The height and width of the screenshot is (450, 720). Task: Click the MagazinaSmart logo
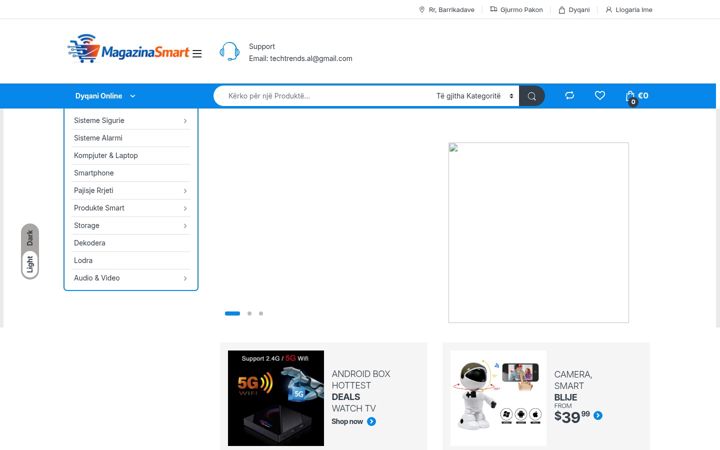pos(128,49)
